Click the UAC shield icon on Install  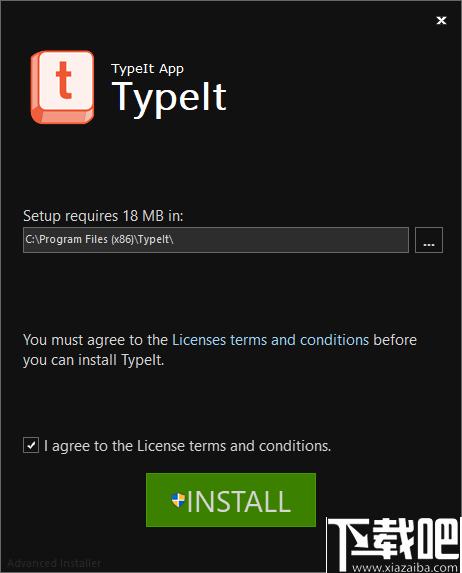point(178,500)
